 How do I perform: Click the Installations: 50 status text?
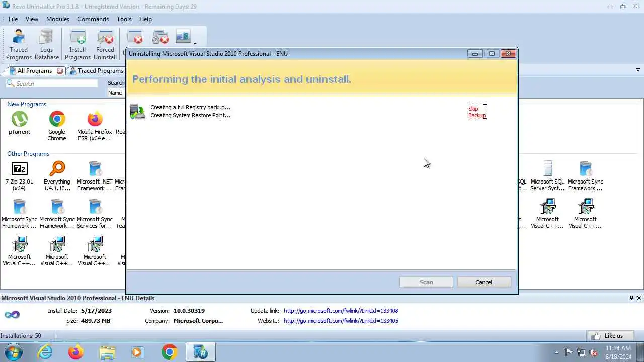[21, 336]
